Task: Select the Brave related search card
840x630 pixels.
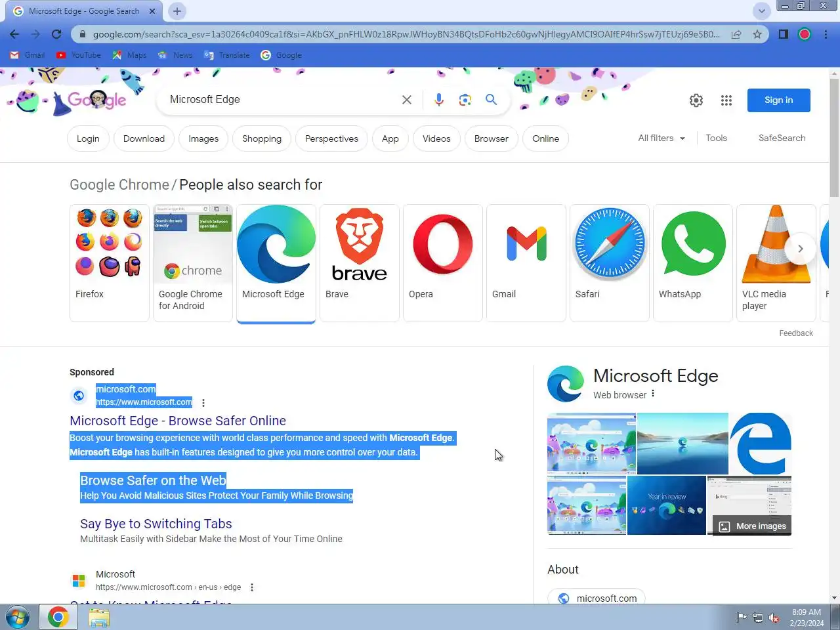Action: 360,262
